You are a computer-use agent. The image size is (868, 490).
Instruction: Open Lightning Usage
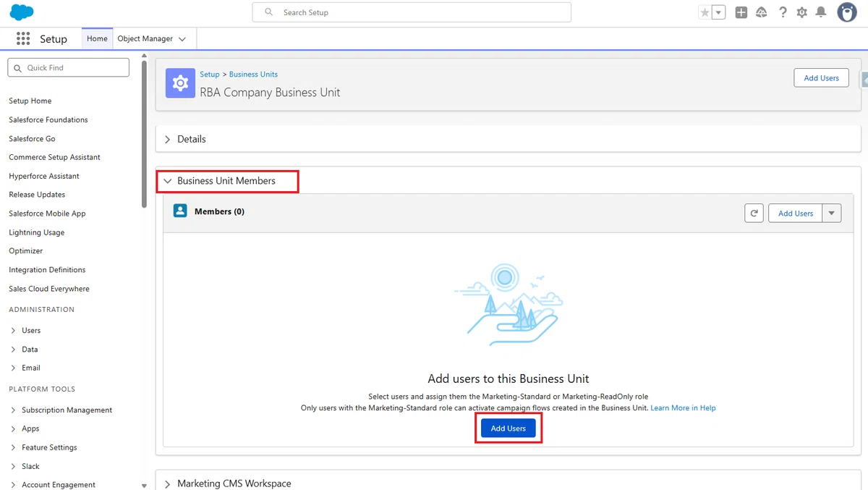point(37,232)
